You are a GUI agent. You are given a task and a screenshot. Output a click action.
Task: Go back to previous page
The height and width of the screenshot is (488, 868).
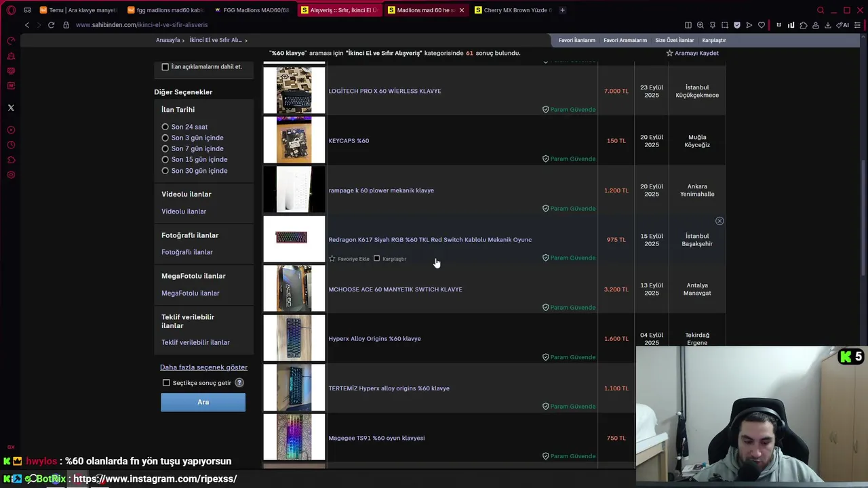[x=27, y=25]
